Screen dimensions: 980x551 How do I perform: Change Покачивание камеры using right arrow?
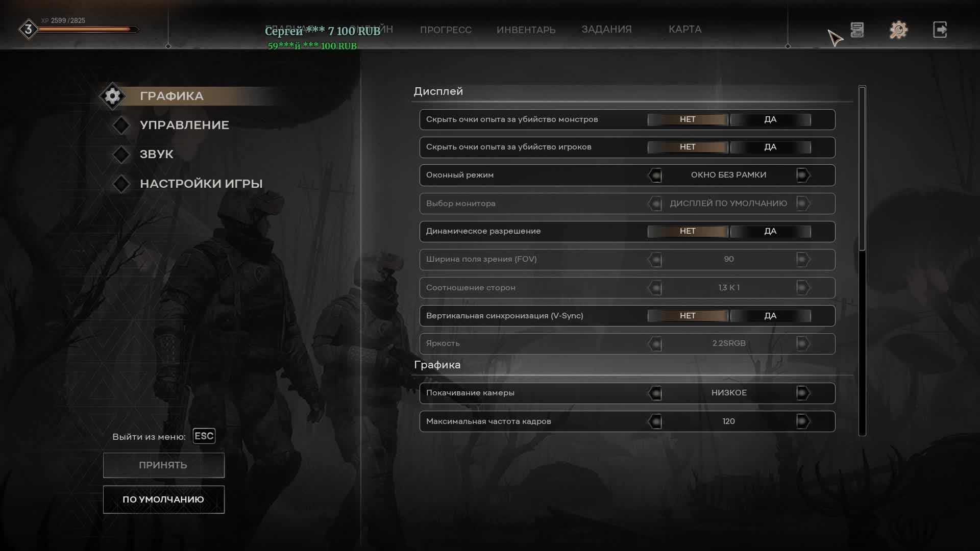tap(802, 393)
